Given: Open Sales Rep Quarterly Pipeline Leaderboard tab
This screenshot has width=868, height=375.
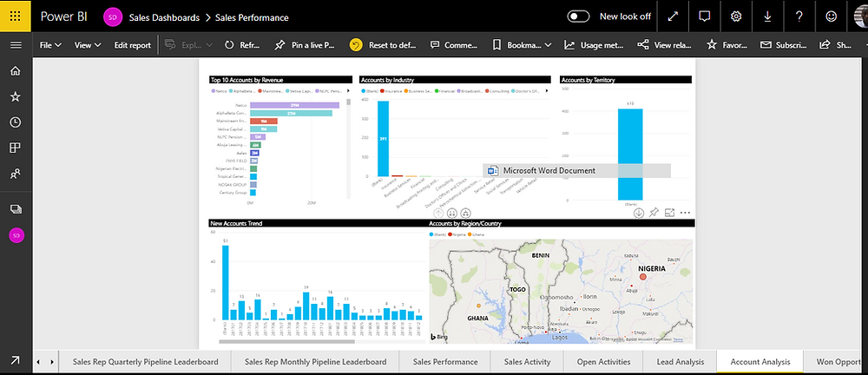Looking at the screenshot, I should (145, 362).
